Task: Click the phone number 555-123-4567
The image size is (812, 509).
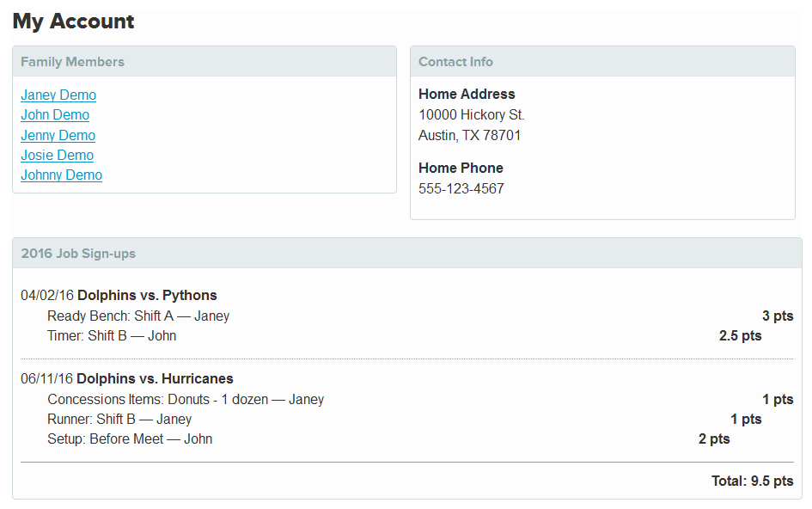Action: click(x=461, y=188)
